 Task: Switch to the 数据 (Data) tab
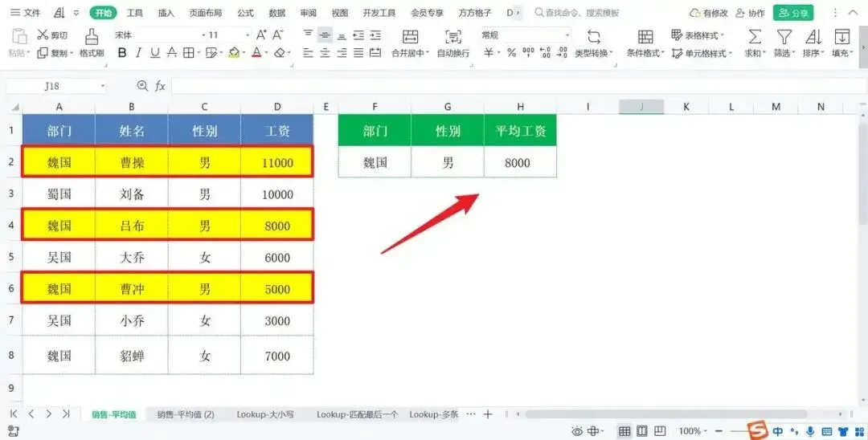(x=276, y=12)
